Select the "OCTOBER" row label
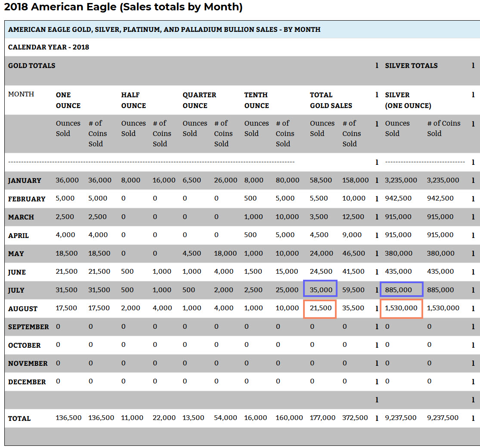 [x=25, y=345]
